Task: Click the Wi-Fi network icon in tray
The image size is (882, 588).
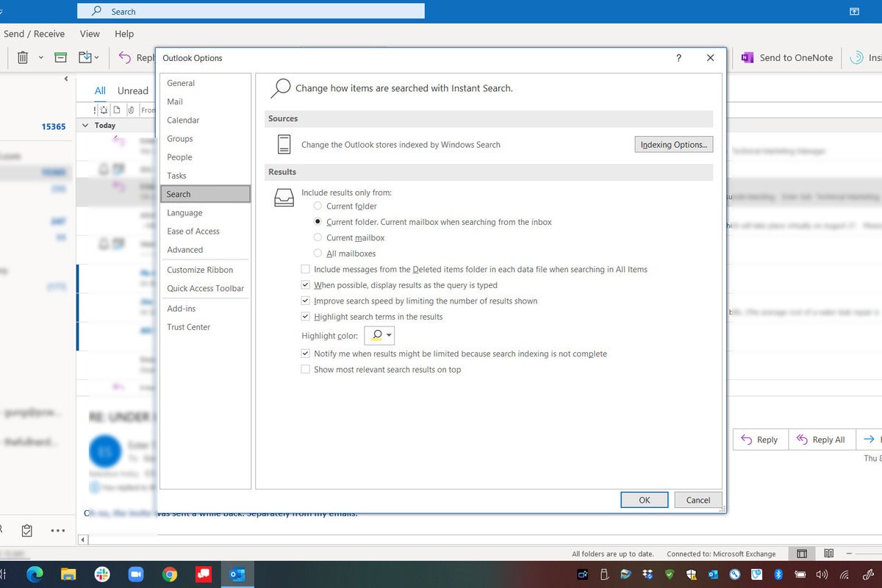Action: (x=845, y=575)
